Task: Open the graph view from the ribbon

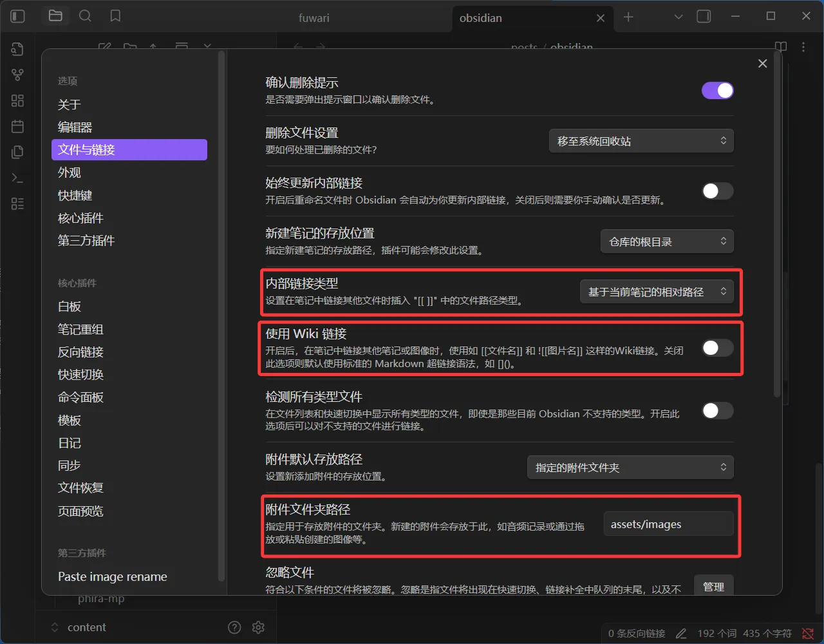Action: click(17, 75)
